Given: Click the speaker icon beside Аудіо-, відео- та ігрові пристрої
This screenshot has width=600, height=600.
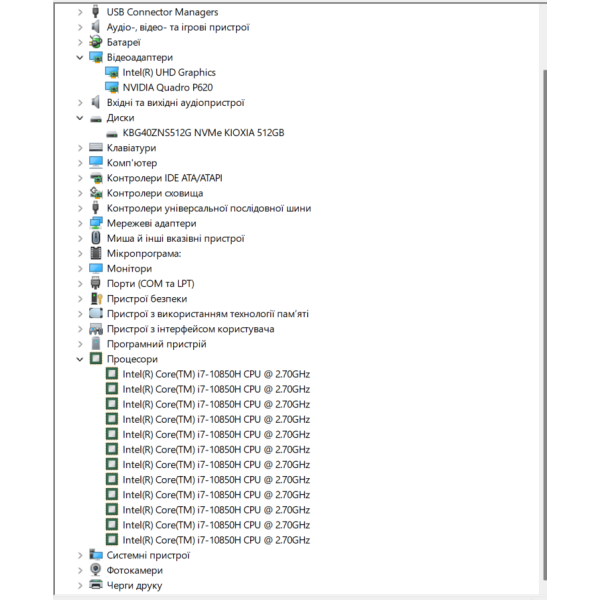Looking at the screenshot, I should [96, 27].
